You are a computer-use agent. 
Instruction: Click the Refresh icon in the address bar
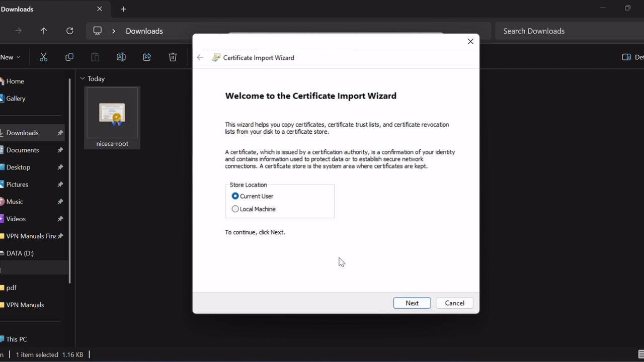pyautogui.click(x=69, y=31)
